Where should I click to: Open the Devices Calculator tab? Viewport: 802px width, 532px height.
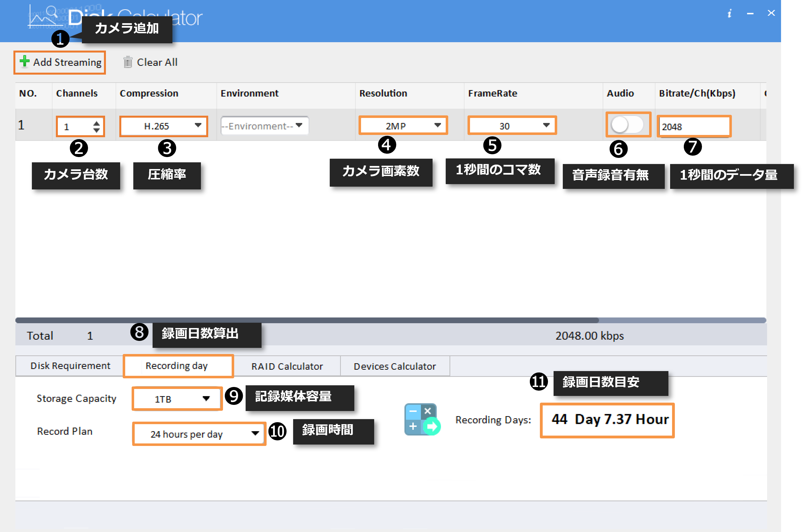click(395, 366)
